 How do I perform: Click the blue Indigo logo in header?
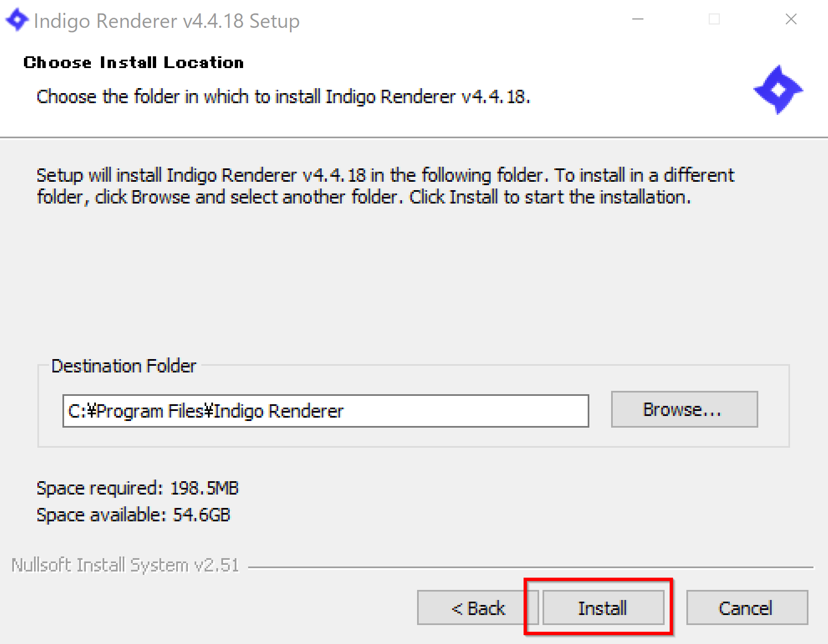(778, 90)
